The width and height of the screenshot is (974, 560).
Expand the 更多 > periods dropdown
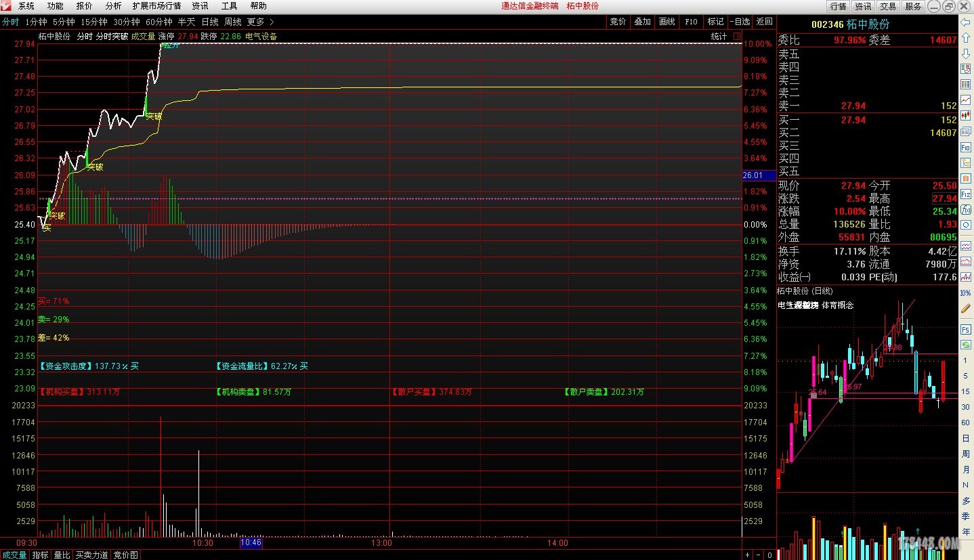260,22
